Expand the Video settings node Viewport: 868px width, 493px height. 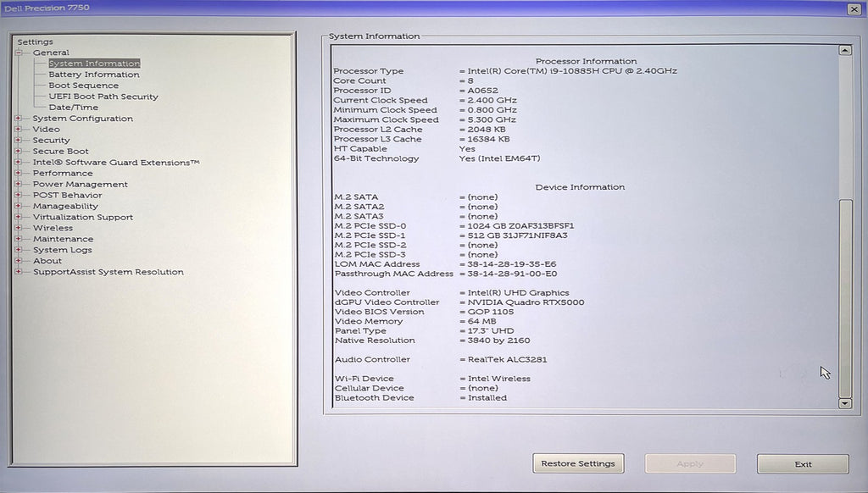(x=19, y=130)
